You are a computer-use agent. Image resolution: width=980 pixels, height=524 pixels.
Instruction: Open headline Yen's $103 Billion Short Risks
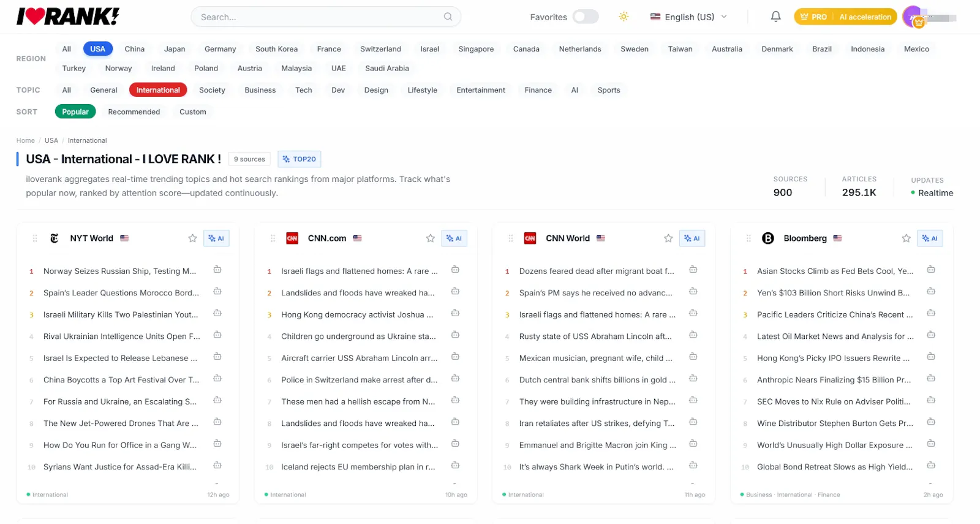(x=833, y=293)
